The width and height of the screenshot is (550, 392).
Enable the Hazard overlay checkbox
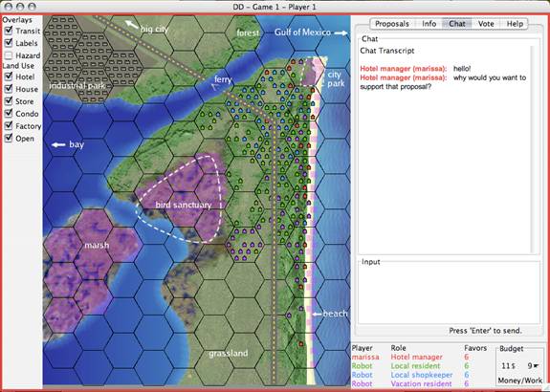coord(9,55)
